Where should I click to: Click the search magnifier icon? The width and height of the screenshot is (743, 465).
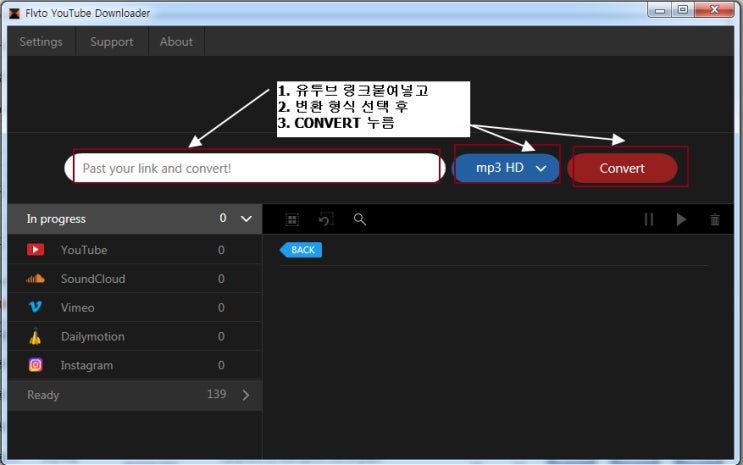[x=360, y=219]
